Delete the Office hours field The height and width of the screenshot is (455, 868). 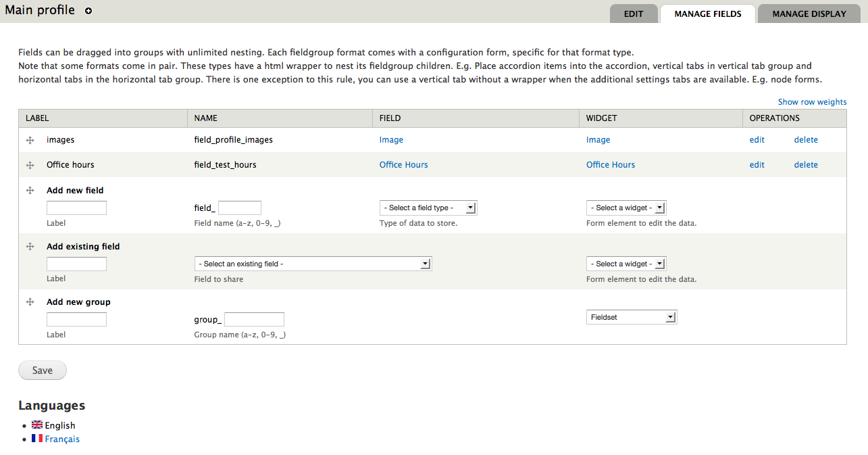pyautogui.click(x=806, y=165)
